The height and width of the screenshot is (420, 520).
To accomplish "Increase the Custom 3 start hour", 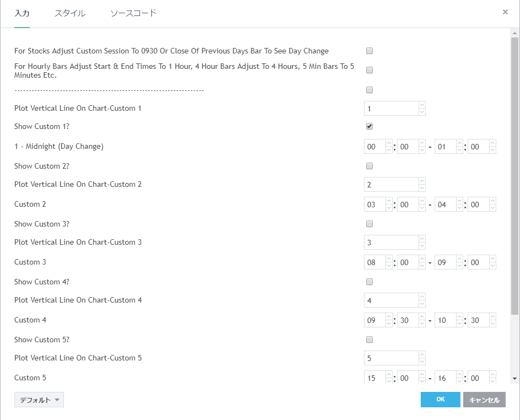I will coord(389,259).
